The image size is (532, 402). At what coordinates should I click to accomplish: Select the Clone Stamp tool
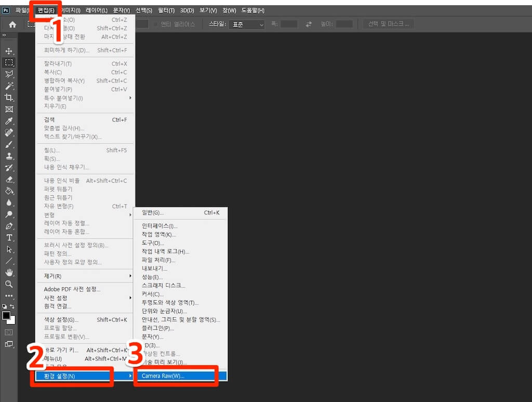click(x=9, y=156)
